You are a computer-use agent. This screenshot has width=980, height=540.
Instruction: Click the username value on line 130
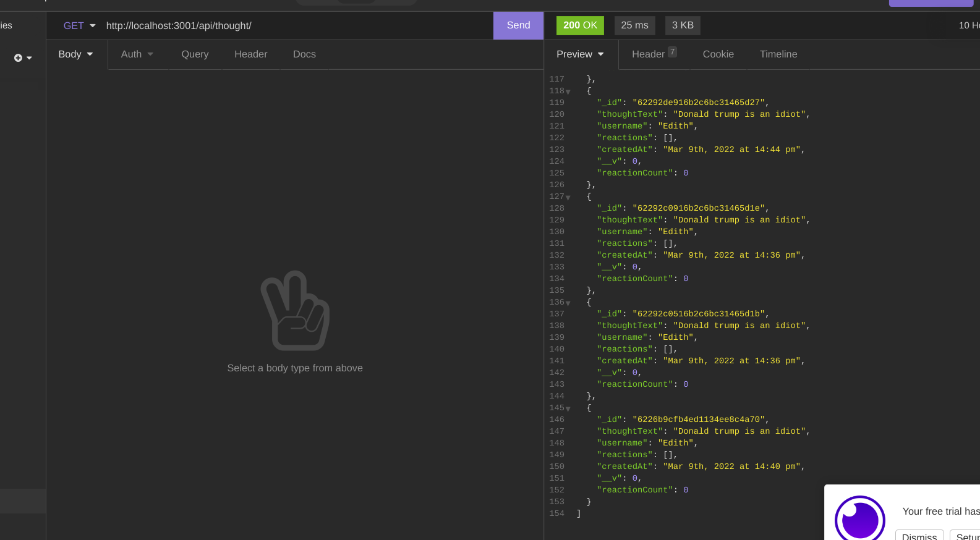click(676, 232)
